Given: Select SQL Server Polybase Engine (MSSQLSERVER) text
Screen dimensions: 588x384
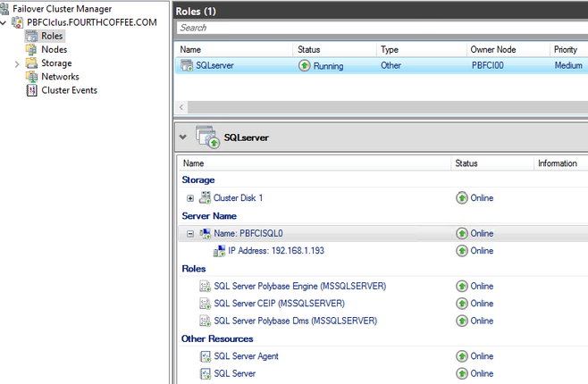Looking at the screenshot, I should pos(300,287).
